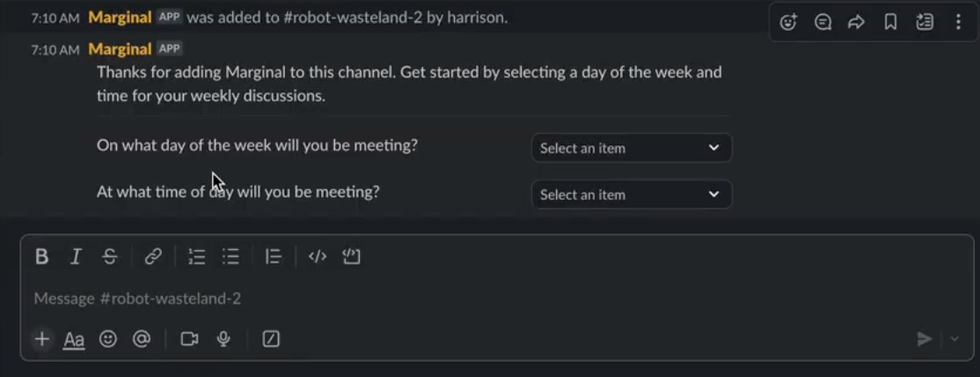The height and width of the screenshot is (377, 980).
Task: Bookmark message for later
Action: pyautogui.click(x=890, y=23)
